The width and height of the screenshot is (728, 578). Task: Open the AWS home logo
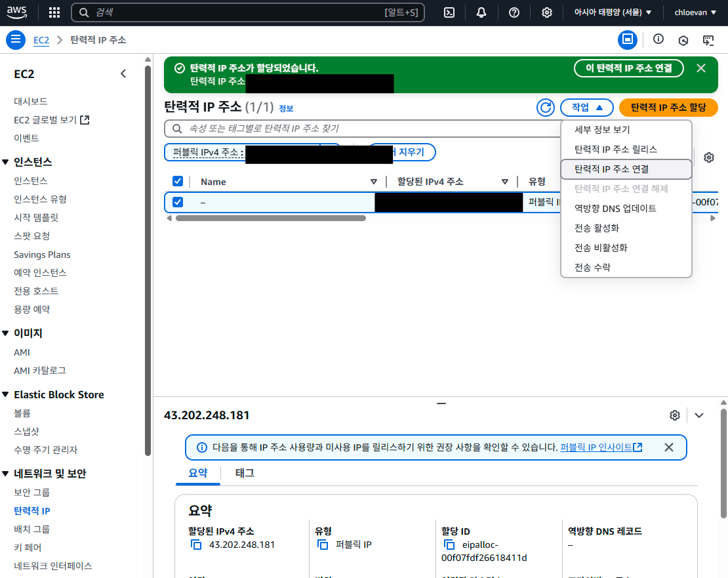pyautogui.click(x=16, y=12)
